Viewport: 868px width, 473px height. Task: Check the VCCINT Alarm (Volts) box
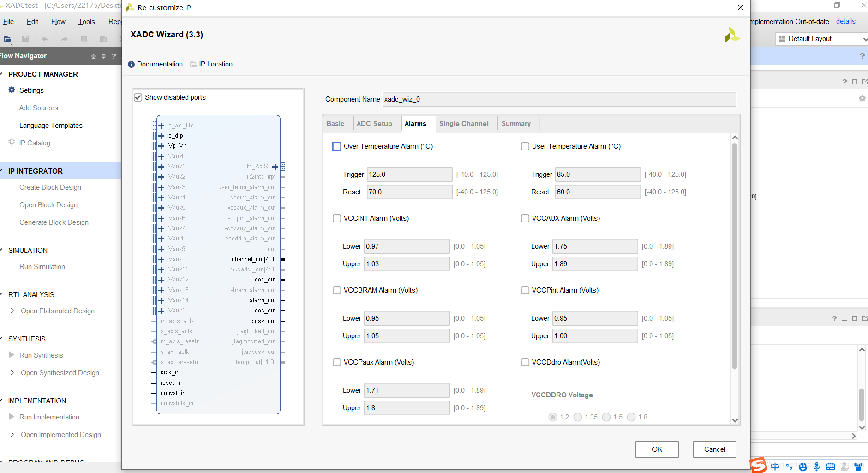(337, 218)
